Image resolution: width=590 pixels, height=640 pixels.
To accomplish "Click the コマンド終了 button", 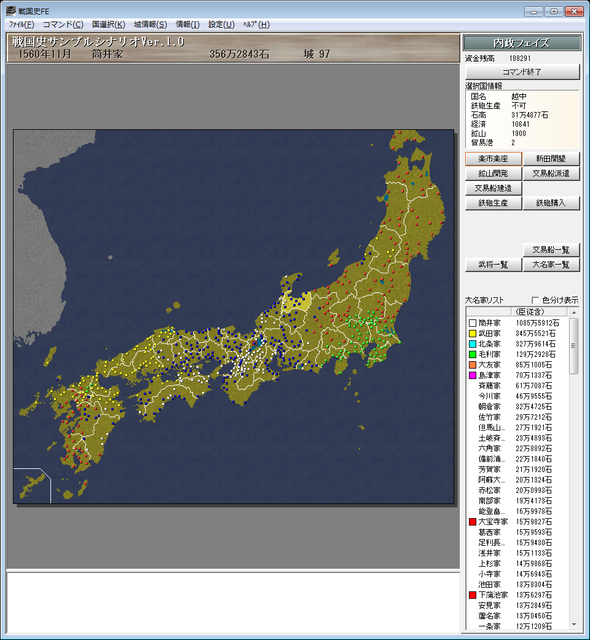I will click(522, 72).
